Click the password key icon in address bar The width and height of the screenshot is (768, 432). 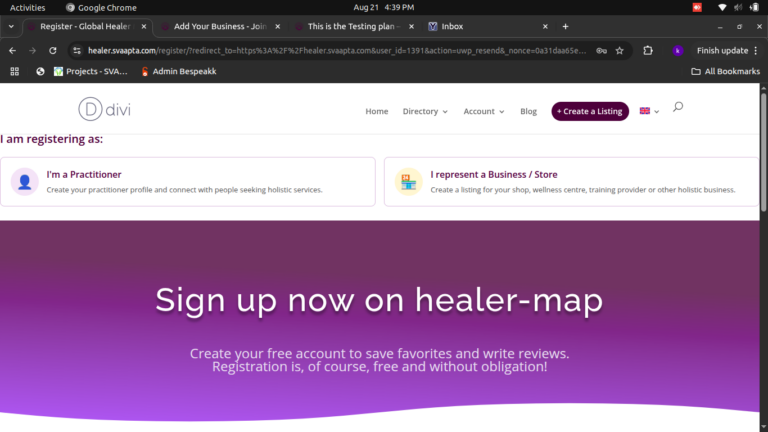[x=601, y=50]
